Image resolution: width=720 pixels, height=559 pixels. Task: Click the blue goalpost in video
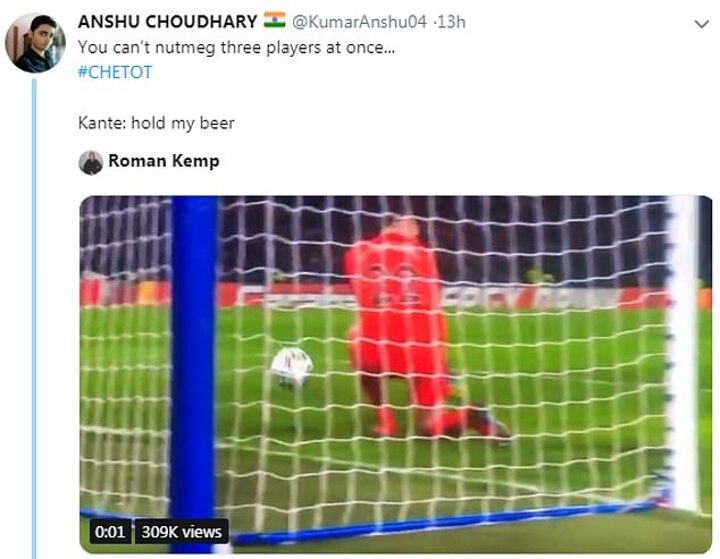pyautogui.click(x=195, y=372)
